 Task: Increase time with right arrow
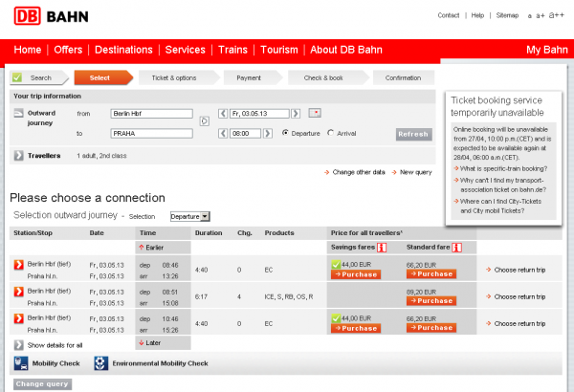(x=268, y=133)
